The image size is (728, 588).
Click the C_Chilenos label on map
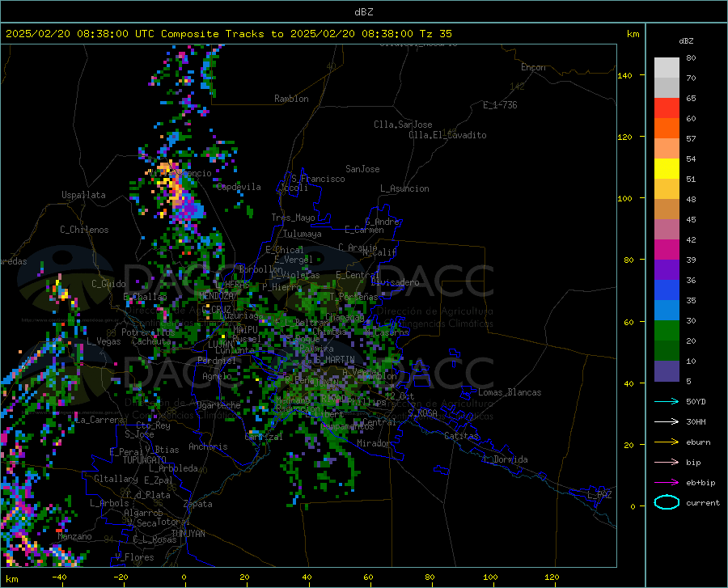[x=84, y=230]
